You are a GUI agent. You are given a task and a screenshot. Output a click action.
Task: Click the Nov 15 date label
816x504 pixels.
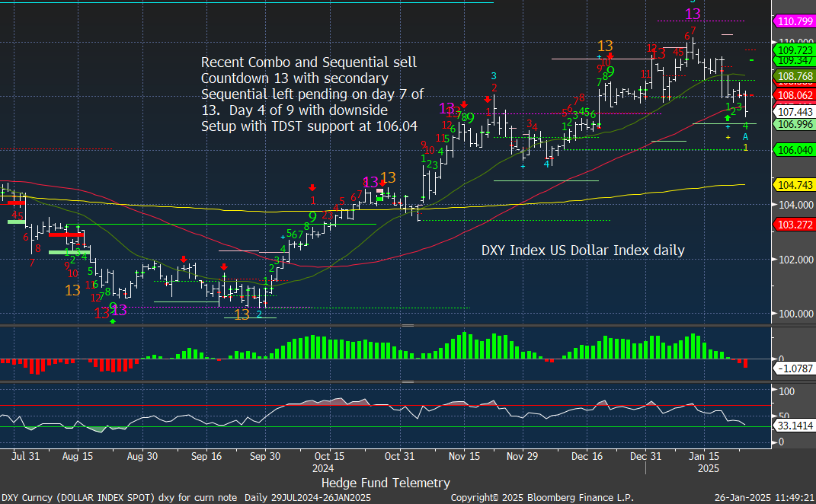point(464,456)
